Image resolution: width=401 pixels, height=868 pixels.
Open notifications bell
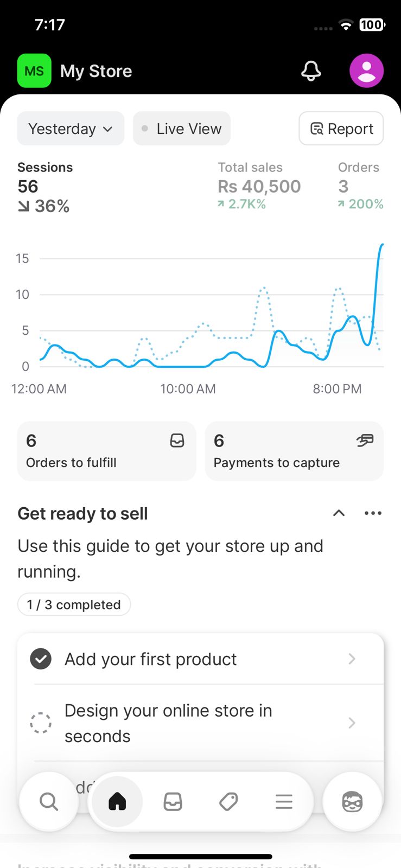311,71
